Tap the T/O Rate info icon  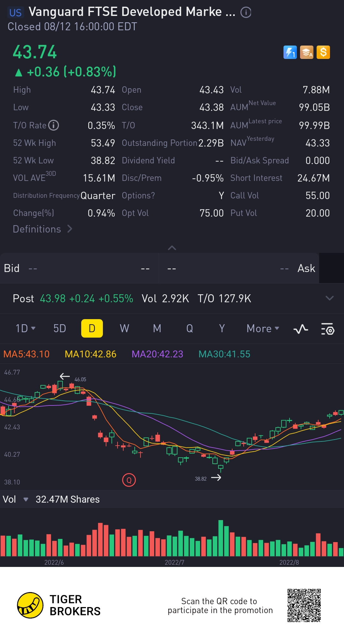54,125
